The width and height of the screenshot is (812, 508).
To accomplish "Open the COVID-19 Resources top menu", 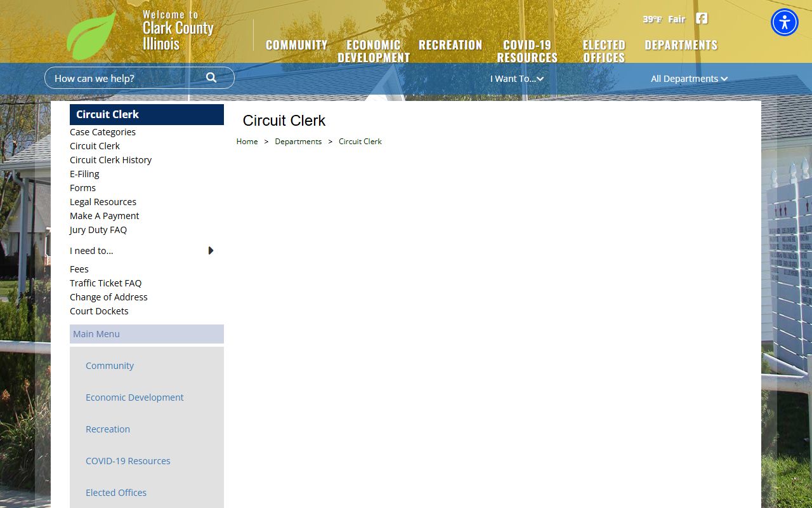I will click(x=527, y=51).
